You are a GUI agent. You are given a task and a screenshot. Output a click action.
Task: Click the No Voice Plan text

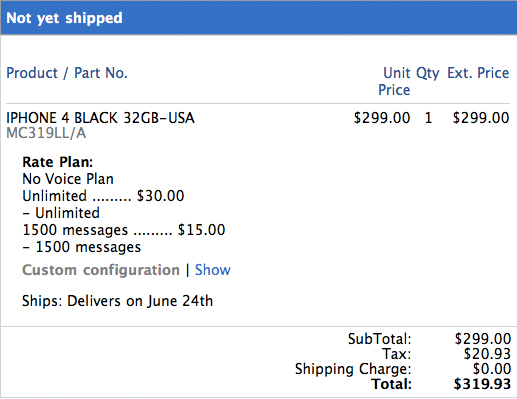coord(68,179)
